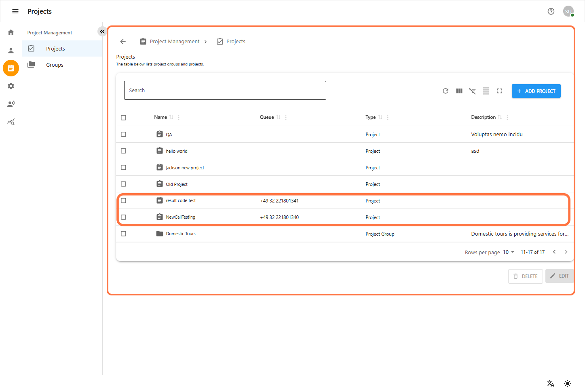
Task: Go to home from sidebar icon
Action: (x=11, y=32)
